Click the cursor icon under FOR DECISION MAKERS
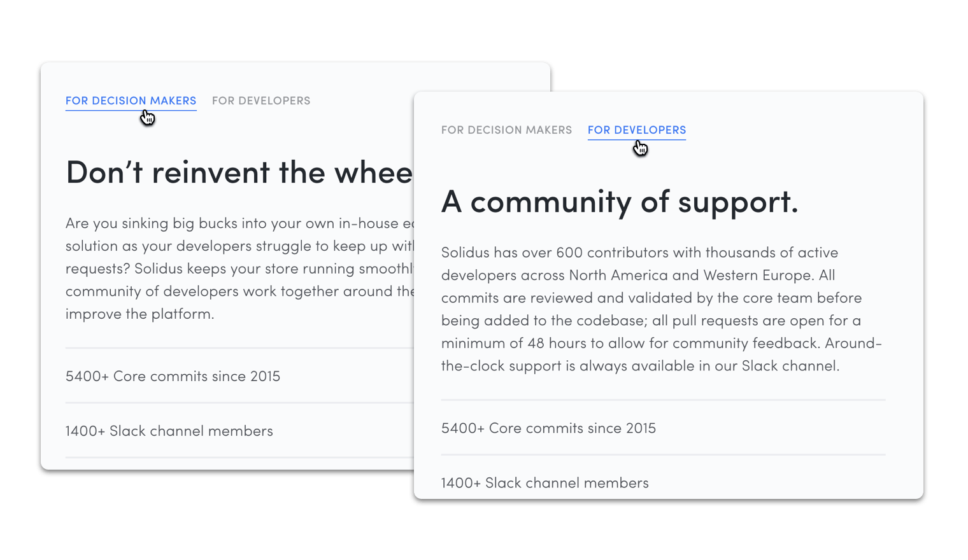 (147, 118)
